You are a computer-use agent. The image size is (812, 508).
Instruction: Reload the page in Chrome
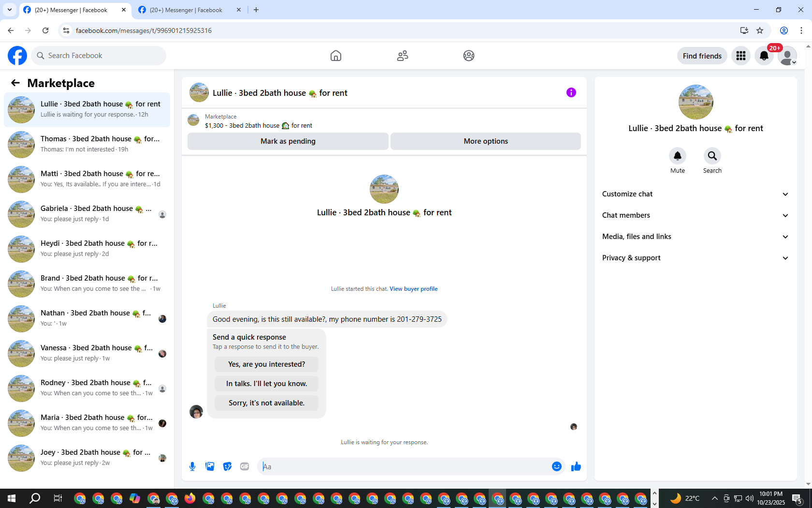45,30
